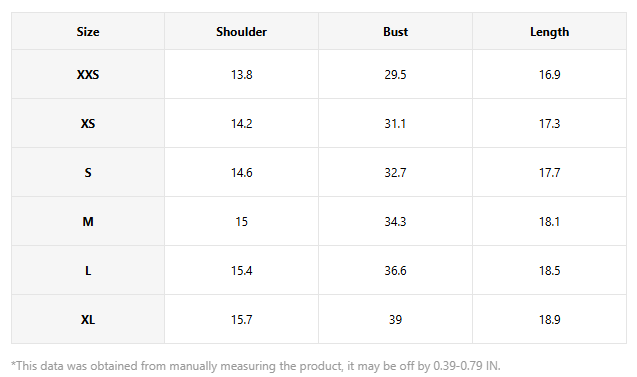This screenshot has width=637, height=377.
Task: Click the Shoulder column header
Action: (241, 32)
